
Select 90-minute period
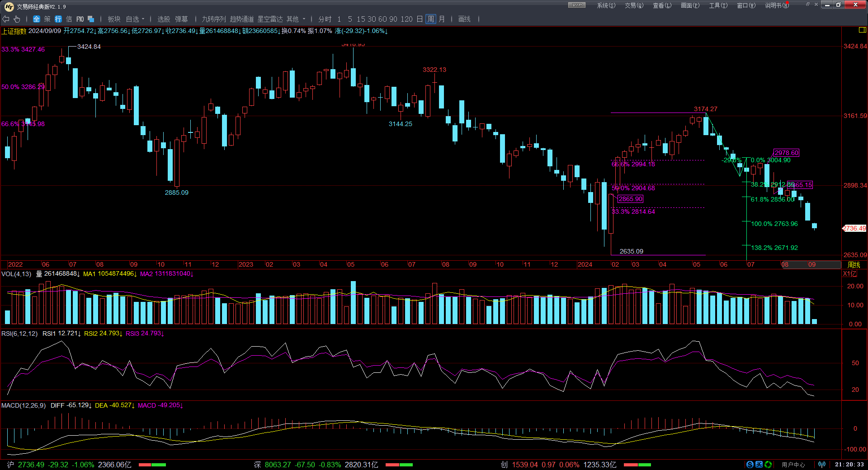(x=393, y=19)
